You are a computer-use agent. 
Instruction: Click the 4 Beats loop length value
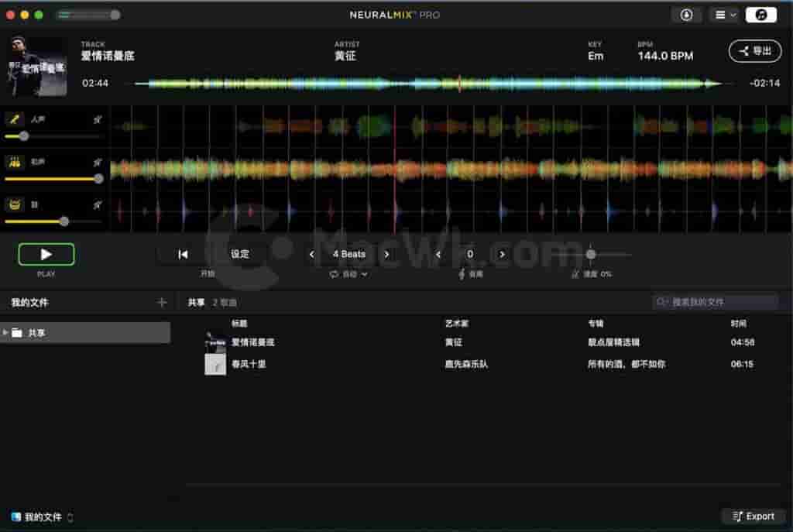(x=349, y=254)
